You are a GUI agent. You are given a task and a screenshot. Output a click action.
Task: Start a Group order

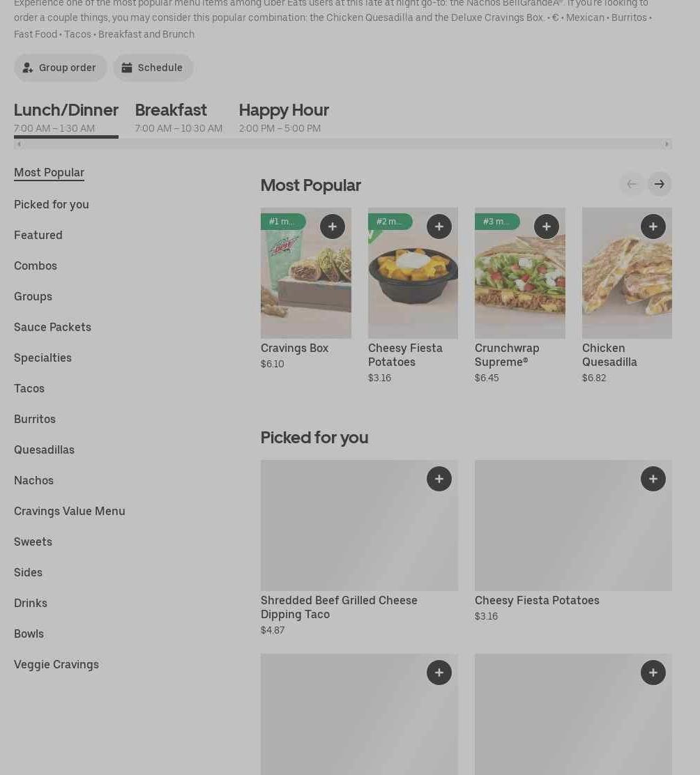(60, 68)
